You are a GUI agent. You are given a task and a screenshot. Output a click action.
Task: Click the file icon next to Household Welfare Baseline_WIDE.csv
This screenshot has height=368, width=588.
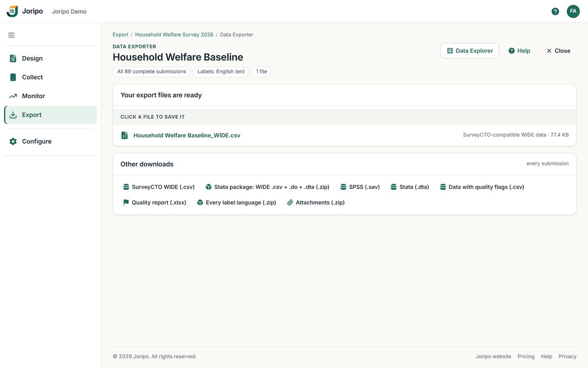[124, 135]
